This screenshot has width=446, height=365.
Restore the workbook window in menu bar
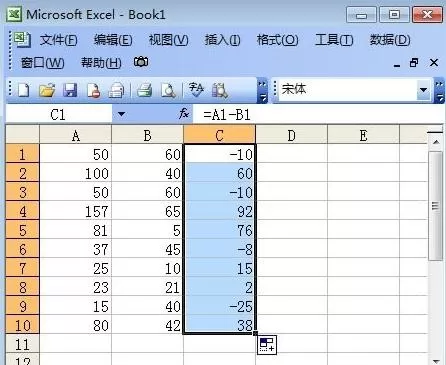point(414,63)
